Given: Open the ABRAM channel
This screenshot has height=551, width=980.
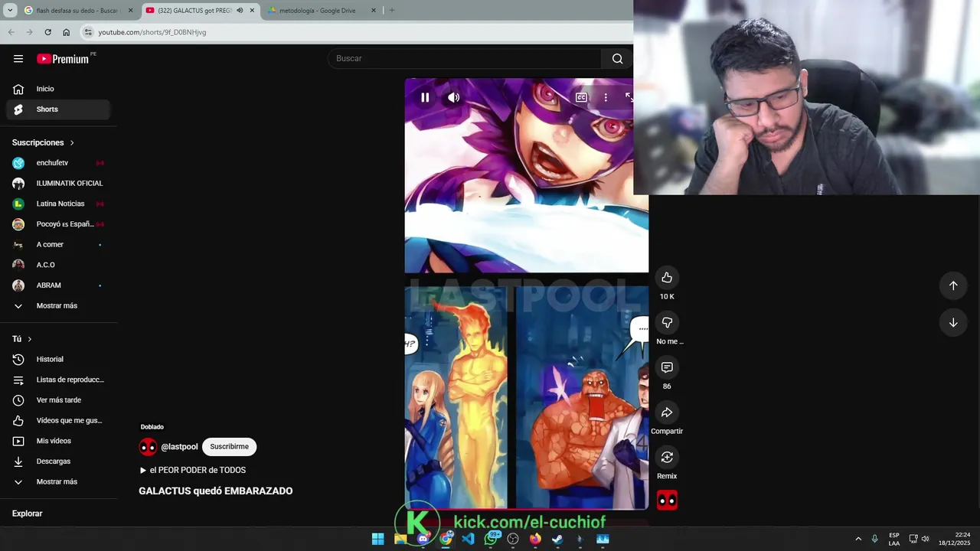Looking at the screenshot, I should (58, 285).
